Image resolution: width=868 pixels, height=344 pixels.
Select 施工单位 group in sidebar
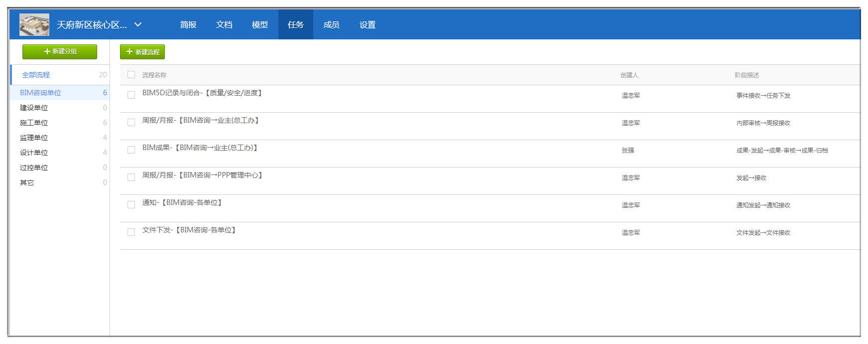point(34,123)
